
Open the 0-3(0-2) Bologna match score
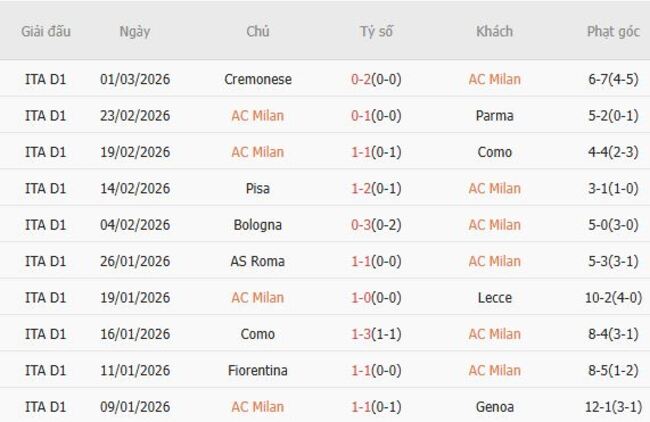[x=376, y=225]
